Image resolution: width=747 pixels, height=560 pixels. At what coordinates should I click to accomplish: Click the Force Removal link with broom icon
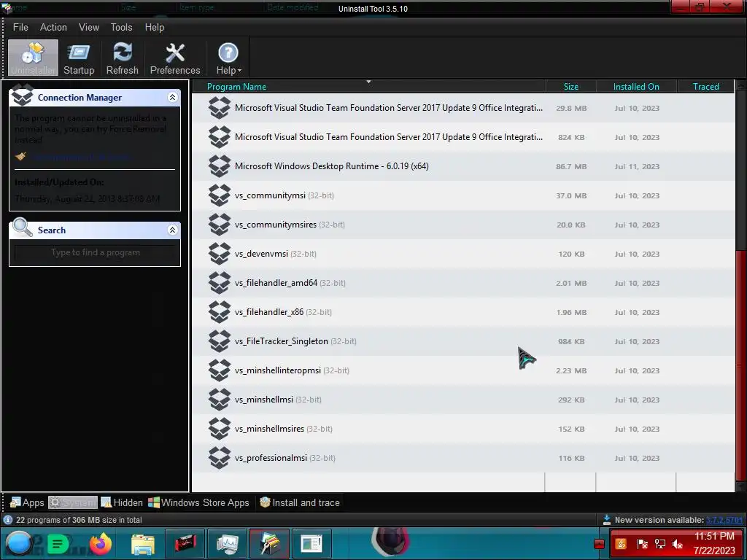[81, 157]
